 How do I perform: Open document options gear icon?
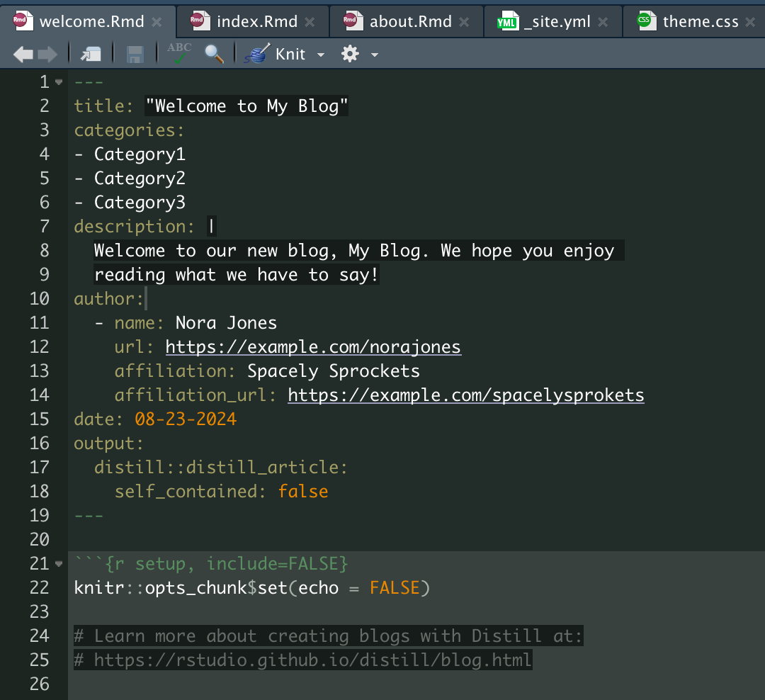point(350,54)
